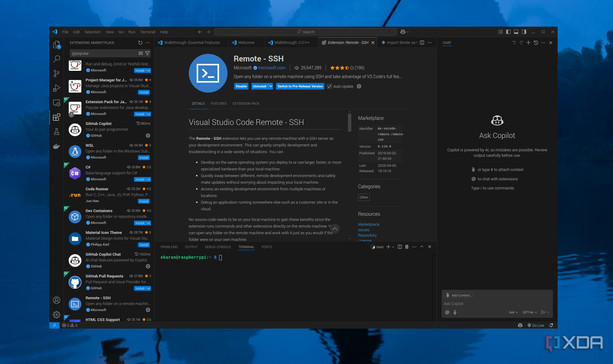Kill the terminal with trash icon
This screenshot has height=364, width=613.
pyautogui.click(x=407, y=247)
